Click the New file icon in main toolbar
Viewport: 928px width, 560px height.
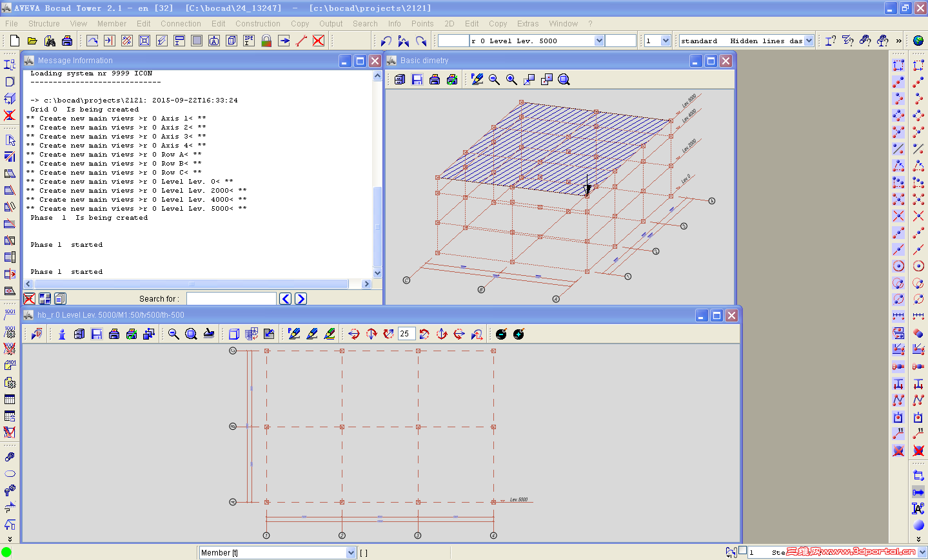click(x=15, y=41)
